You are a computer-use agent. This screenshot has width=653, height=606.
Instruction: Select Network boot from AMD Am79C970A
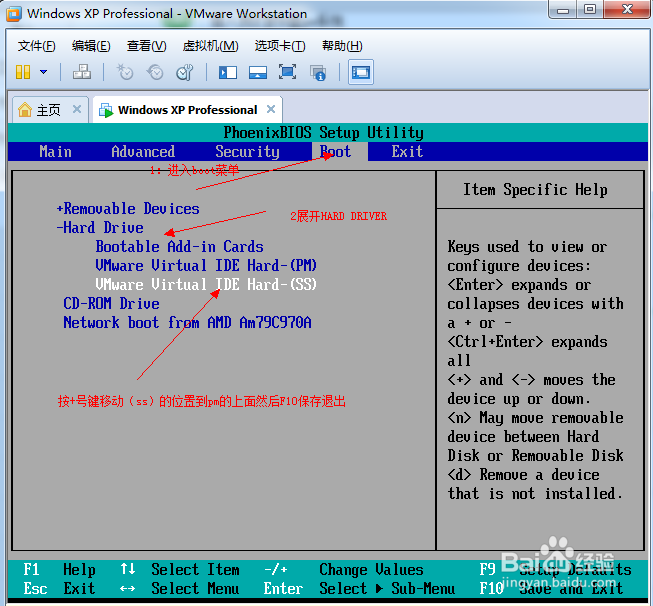point(187,322)
